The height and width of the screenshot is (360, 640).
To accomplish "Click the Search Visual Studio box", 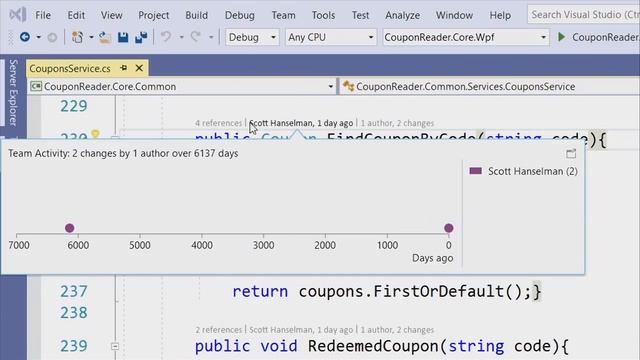I will click(x=584, y=15).
